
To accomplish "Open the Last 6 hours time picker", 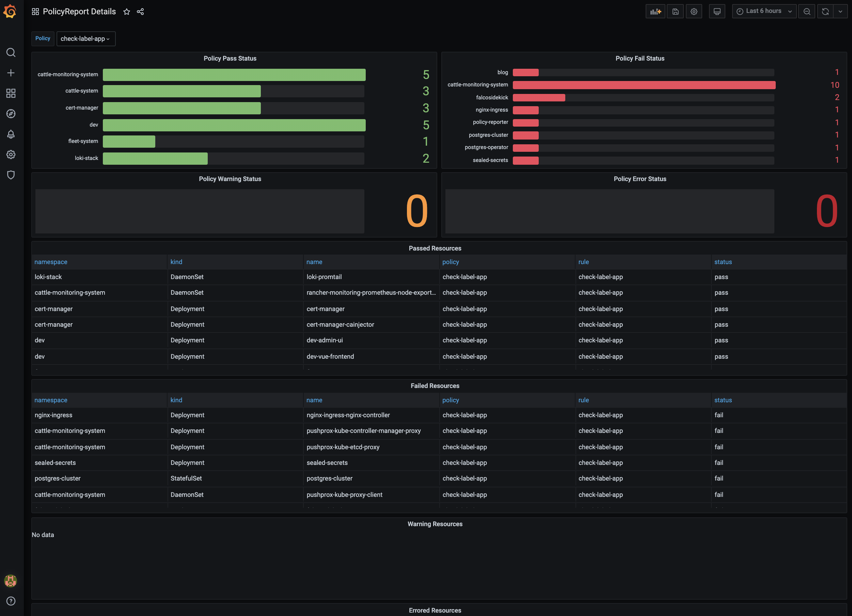I will tap(764, 11).
